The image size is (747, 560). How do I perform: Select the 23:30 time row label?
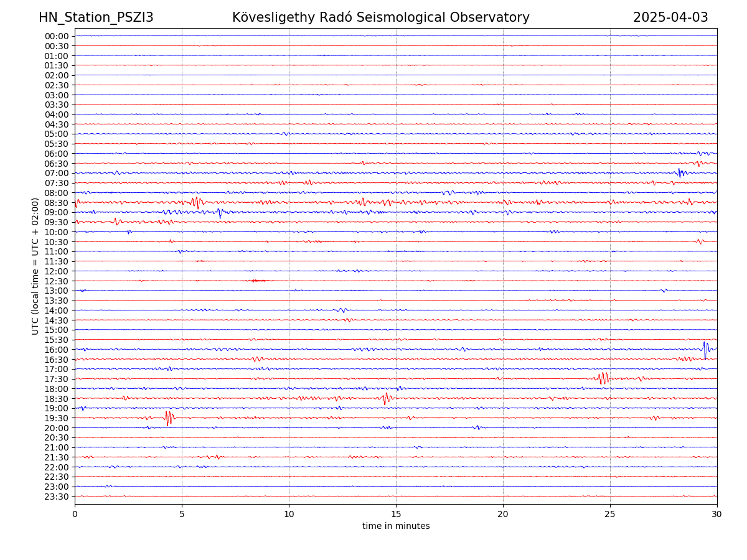57,497
